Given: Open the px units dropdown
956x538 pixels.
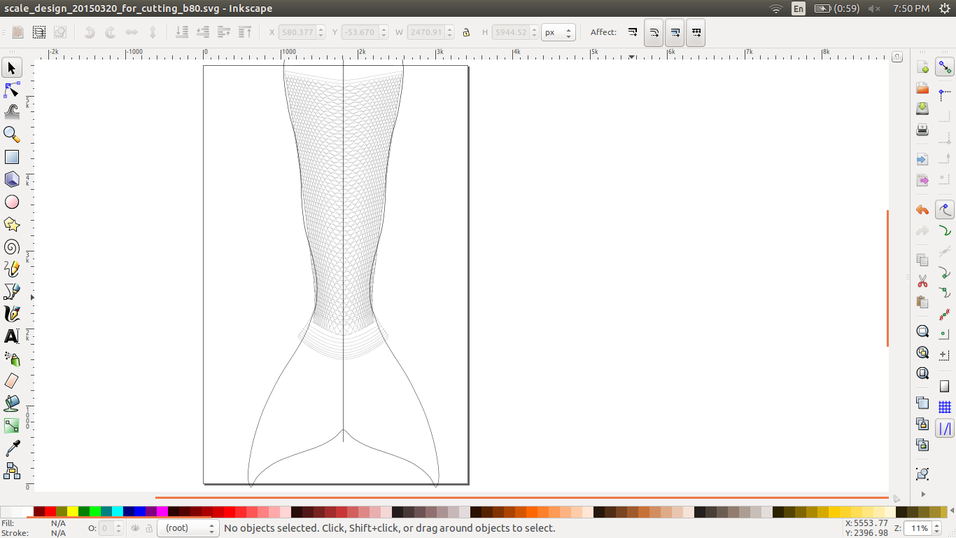Looking at the screenshot, I should click(x=557, y=32).
